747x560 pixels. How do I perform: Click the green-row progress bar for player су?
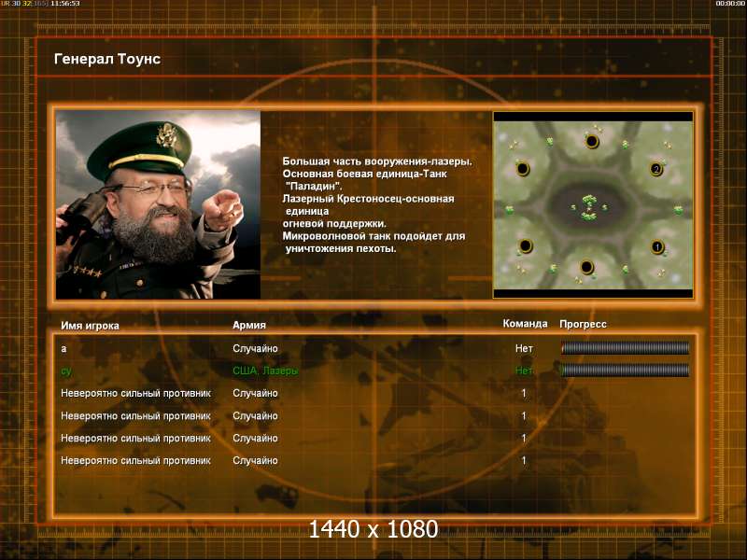625,370
